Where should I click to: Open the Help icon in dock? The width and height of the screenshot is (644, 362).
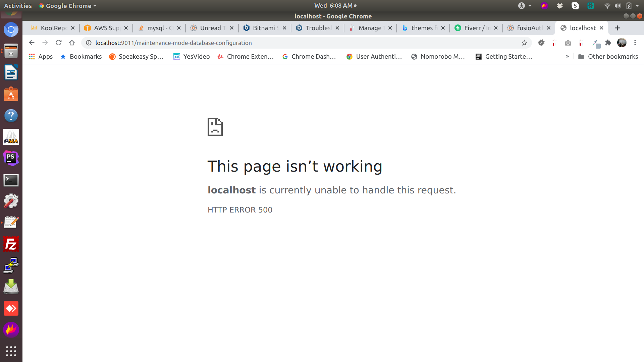(11, 116)
